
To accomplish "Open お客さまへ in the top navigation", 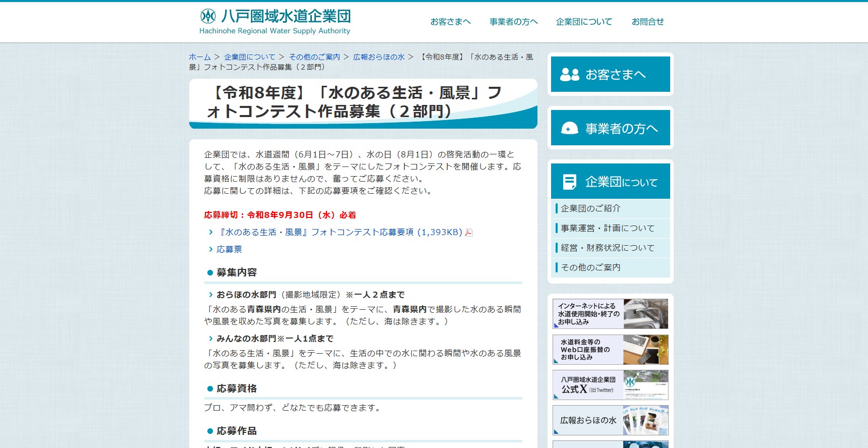I will [450, 22].
